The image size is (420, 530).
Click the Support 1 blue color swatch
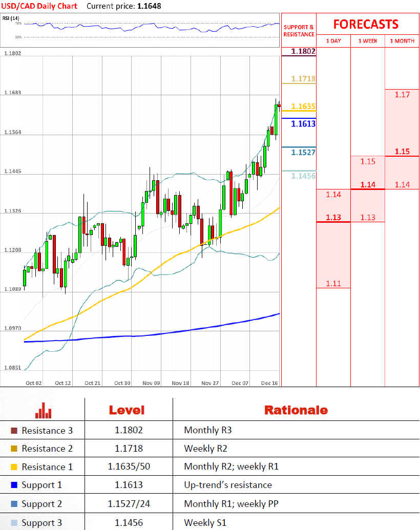(x=14, y=485)
